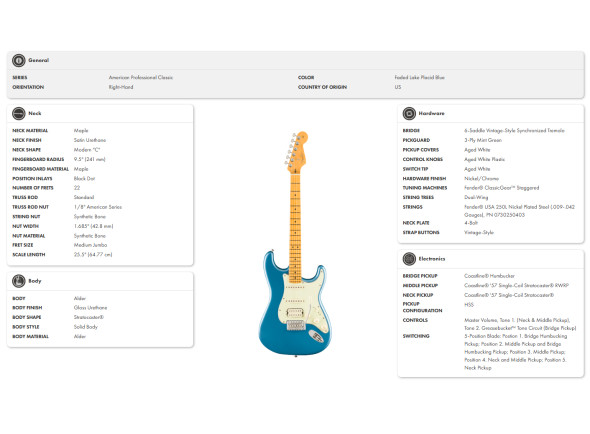Click the 'Fender® ClassicGear™ Staggered' tuning machines value
Screen dimensions: 590x434
(x=502, y=188)
